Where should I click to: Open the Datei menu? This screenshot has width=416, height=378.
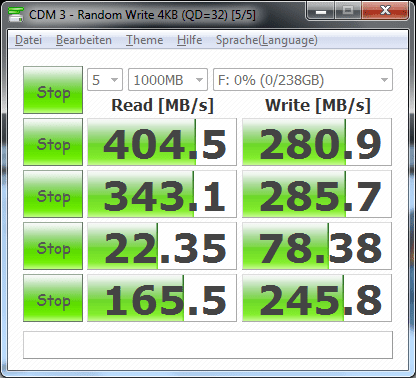tap(28, 40)
